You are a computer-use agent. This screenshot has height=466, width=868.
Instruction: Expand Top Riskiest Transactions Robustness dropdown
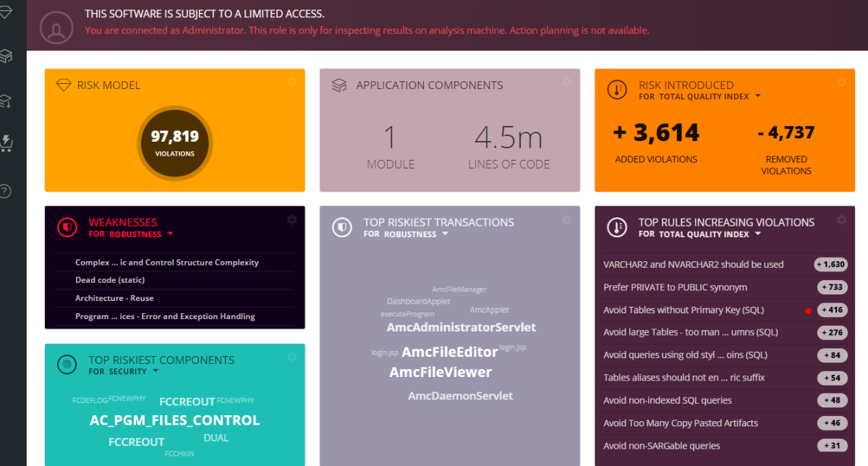pos(445,234)
